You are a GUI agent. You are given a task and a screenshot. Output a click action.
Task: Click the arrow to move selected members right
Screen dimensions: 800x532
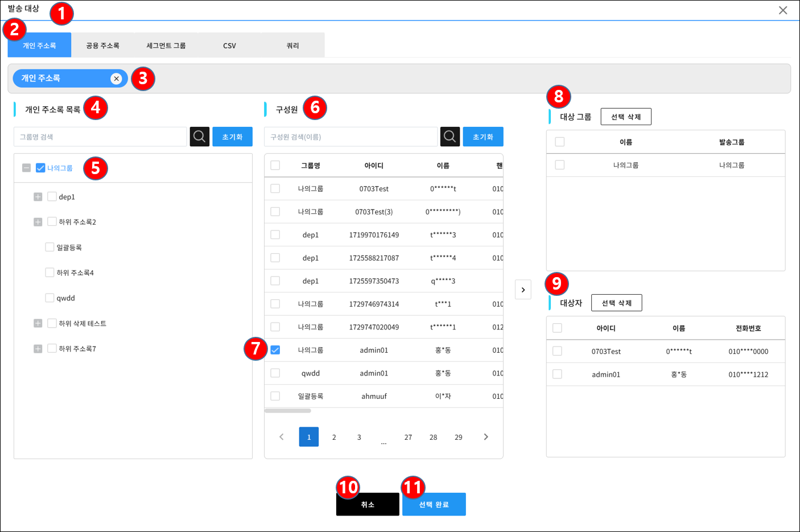[523, 290]
